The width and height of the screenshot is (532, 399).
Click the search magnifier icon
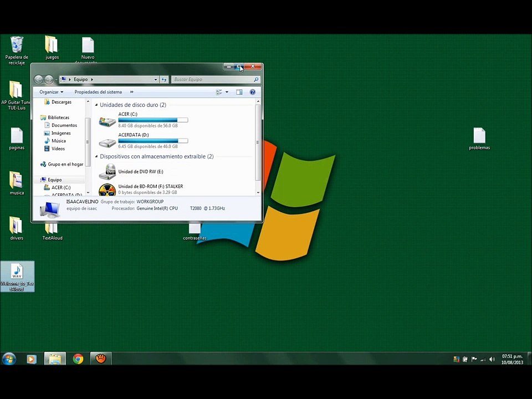click(256, 79)
